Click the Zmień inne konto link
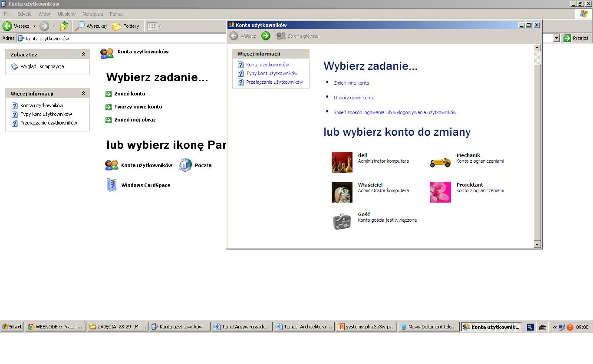This screenshot has width=593, height=364. click(x=351, y=83)
